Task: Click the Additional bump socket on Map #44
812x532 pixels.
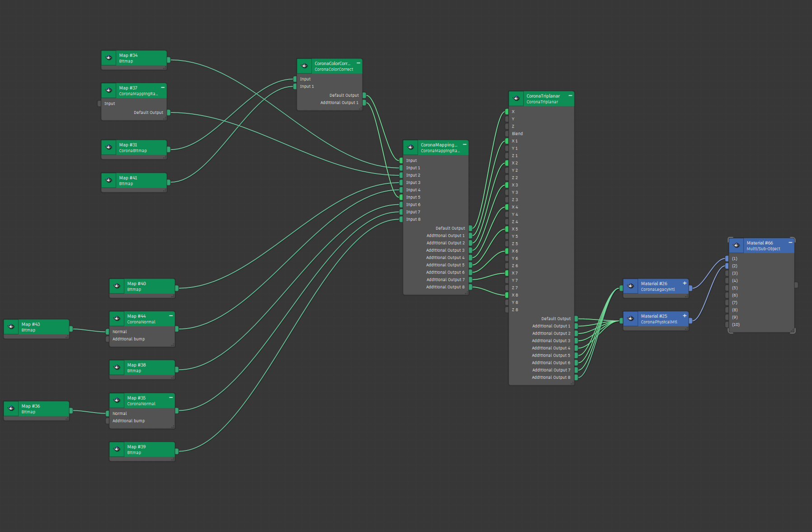Action: [107, 339]
